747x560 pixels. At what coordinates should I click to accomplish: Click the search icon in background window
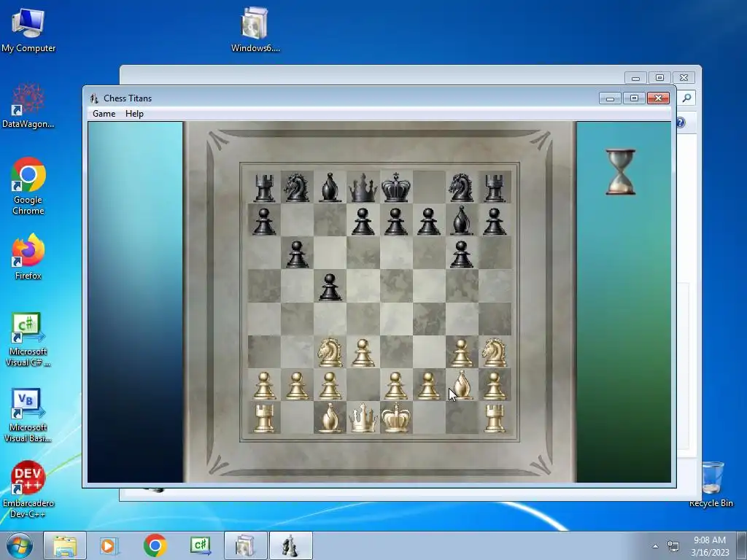pos(686,98)
